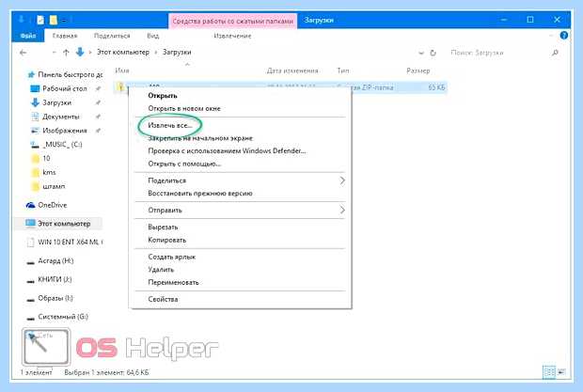Screen dimensions: 583x392
Task: Click Загрузки in the breadcrumb path
Action: (x=177, y=52)
